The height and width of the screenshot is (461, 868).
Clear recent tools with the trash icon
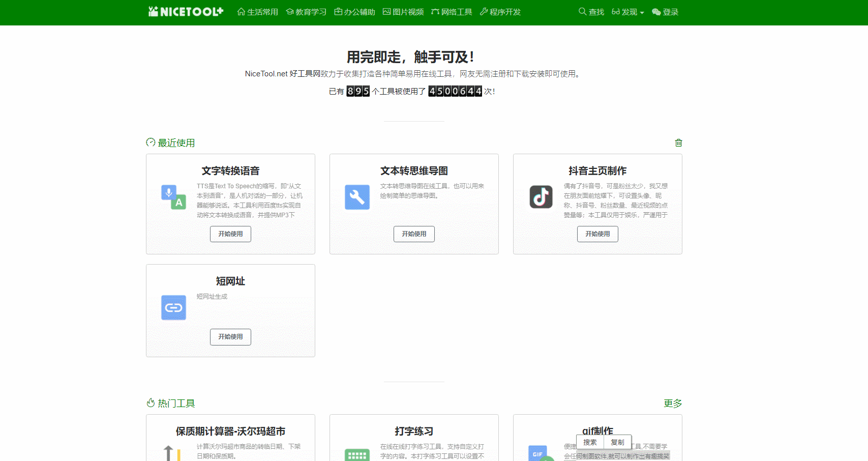678,143
